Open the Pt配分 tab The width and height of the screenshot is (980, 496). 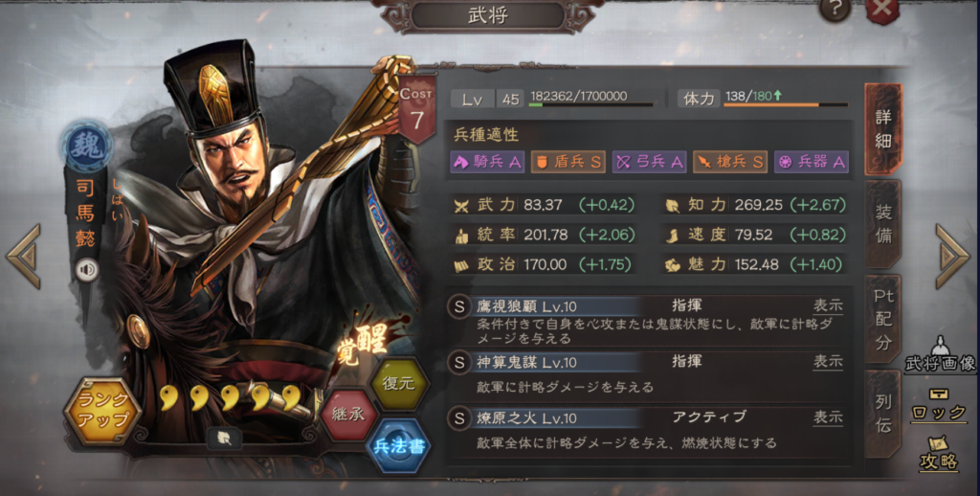click(883, 319)
